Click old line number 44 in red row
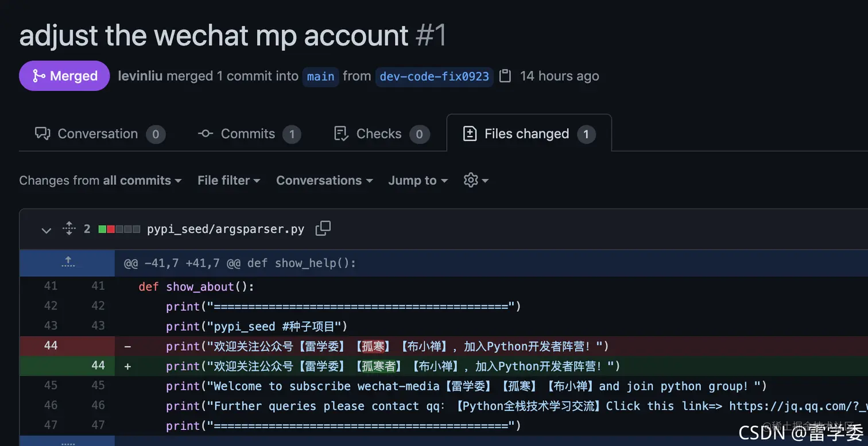The height and width of the screenshot is (446, 868). [51, 346]
